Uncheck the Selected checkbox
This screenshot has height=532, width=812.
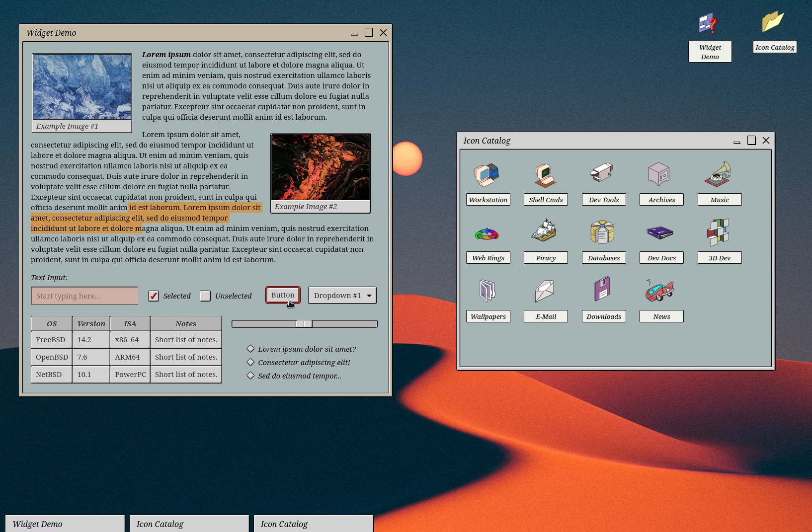(154, 296)
